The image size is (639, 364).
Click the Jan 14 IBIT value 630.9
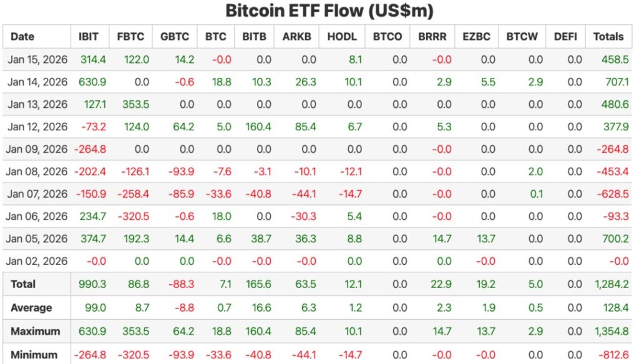coord(93,82)
